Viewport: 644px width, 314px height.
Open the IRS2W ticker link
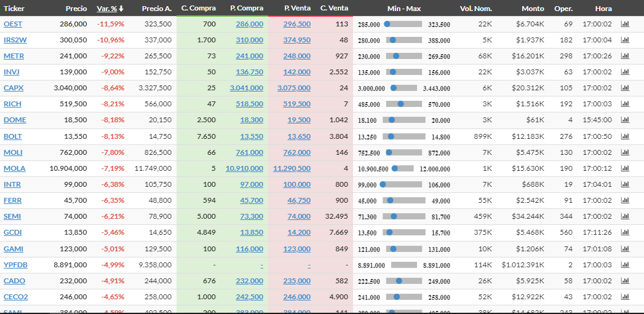pos(15,40)
